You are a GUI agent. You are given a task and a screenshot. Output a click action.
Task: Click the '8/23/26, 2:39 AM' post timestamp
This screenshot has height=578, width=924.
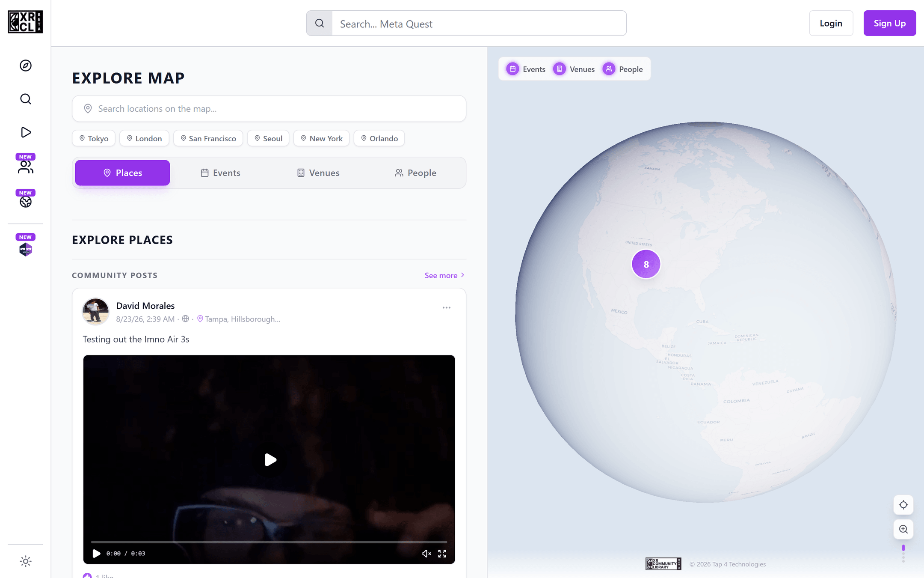pyautogui.click(x=145, y=319)
